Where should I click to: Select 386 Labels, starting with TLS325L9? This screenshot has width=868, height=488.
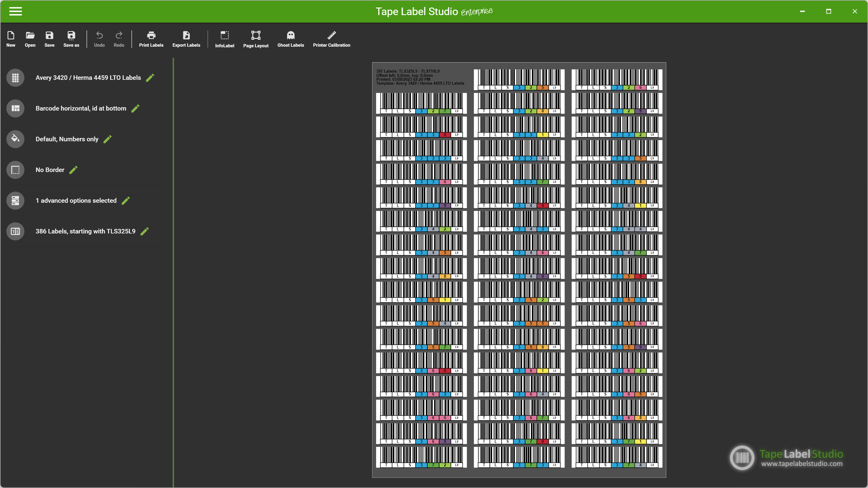point(86,231)
